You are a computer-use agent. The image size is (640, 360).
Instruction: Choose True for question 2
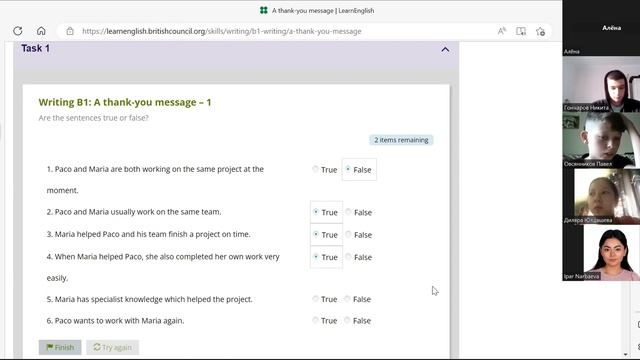(x=316, y=211)
